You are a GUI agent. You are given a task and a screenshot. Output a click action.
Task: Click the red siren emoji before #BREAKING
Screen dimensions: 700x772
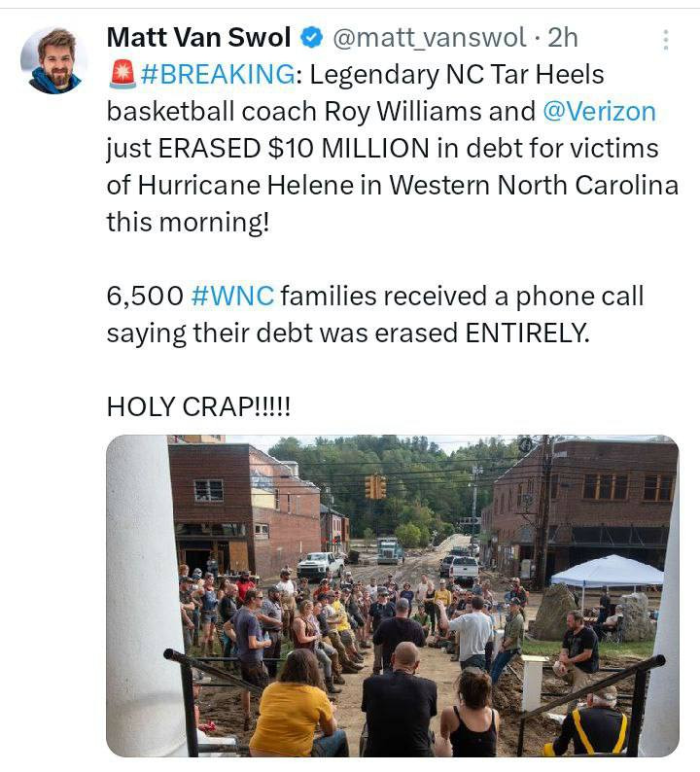(122, 74)
